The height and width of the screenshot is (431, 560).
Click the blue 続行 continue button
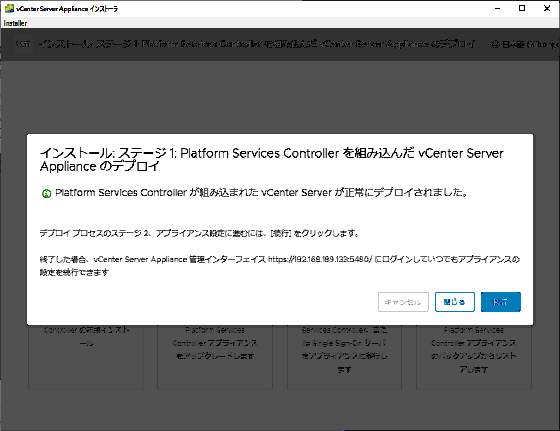point(501,302)
